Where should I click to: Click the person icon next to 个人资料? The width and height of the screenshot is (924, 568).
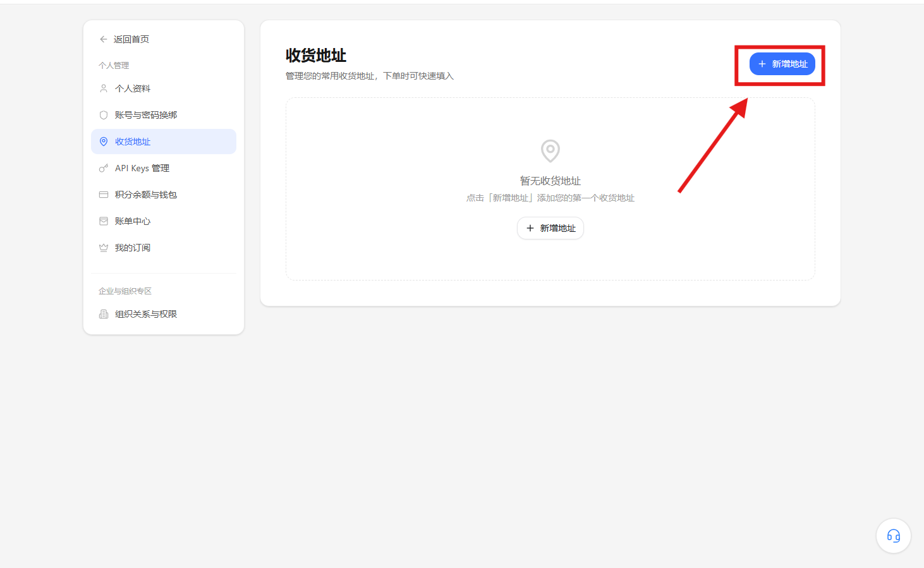click(104, 88)
